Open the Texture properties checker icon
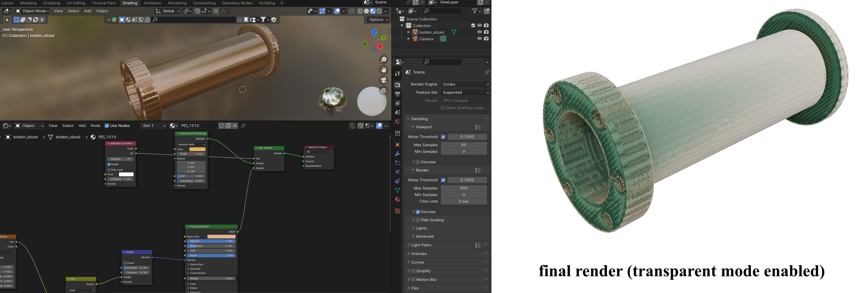This screenshot has height=293, width=868. [x=398, y=211]
